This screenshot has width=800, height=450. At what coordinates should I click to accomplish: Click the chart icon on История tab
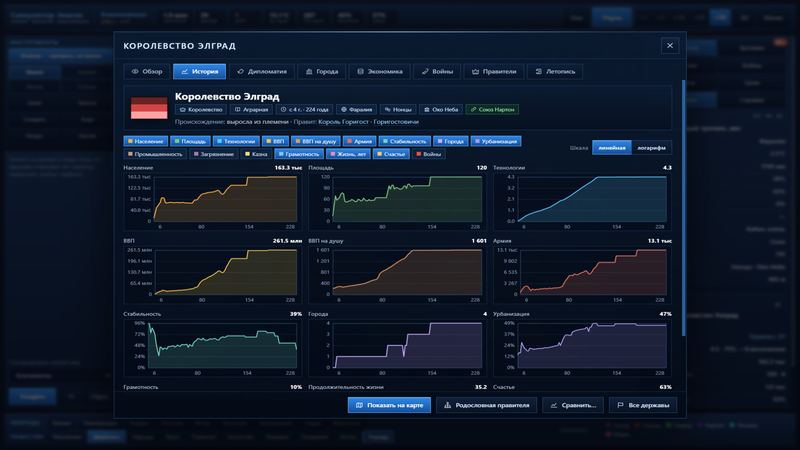(x=185, y=71)
